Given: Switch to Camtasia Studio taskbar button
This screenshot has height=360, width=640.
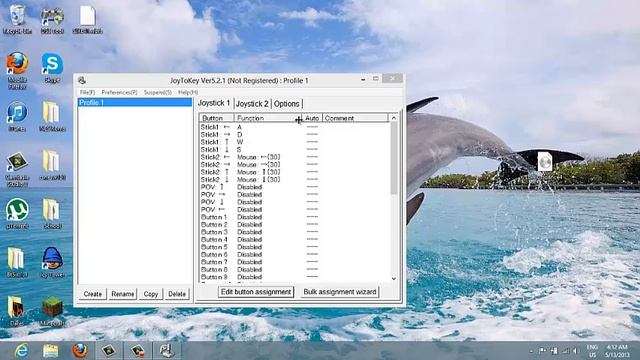Looking at the screenshot, I should point(109,351).
